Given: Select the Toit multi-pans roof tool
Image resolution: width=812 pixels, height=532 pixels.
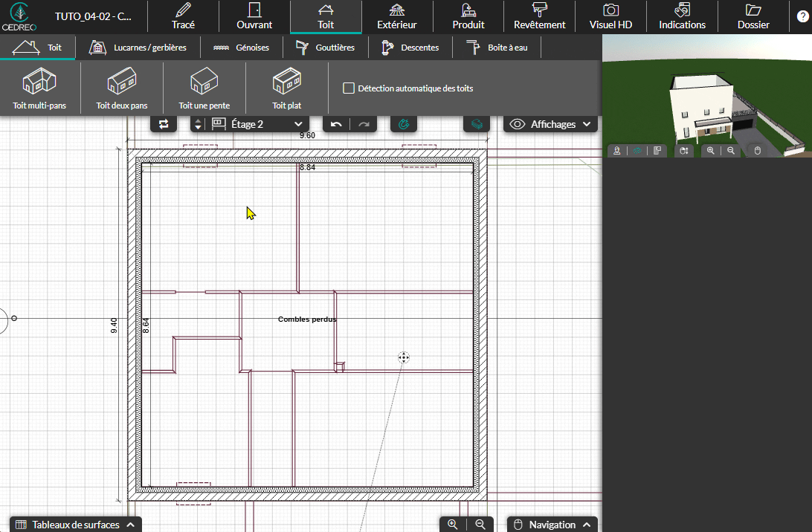Looking at the screenshot, I should pyautogui.click(x=39, y=88).
